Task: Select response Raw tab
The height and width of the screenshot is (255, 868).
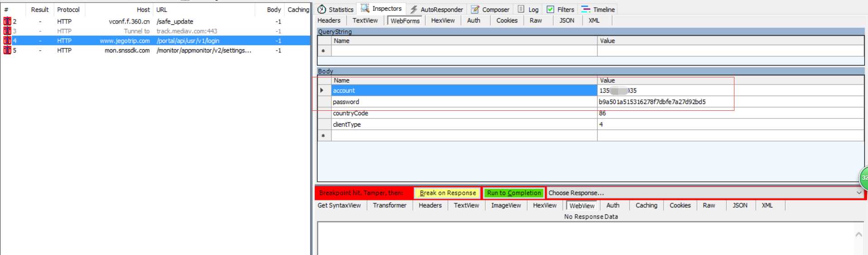Action: [x=709, y=205]
